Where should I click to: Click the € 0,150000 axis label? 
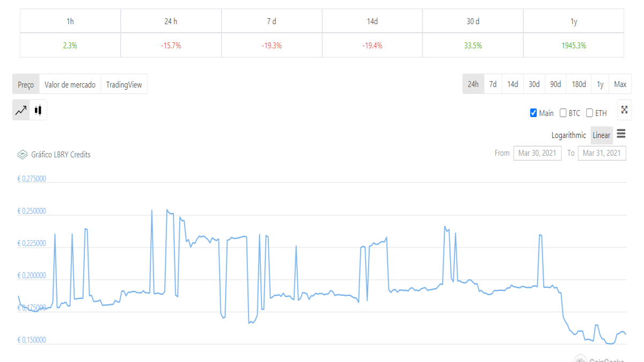[x=32, y=340]
